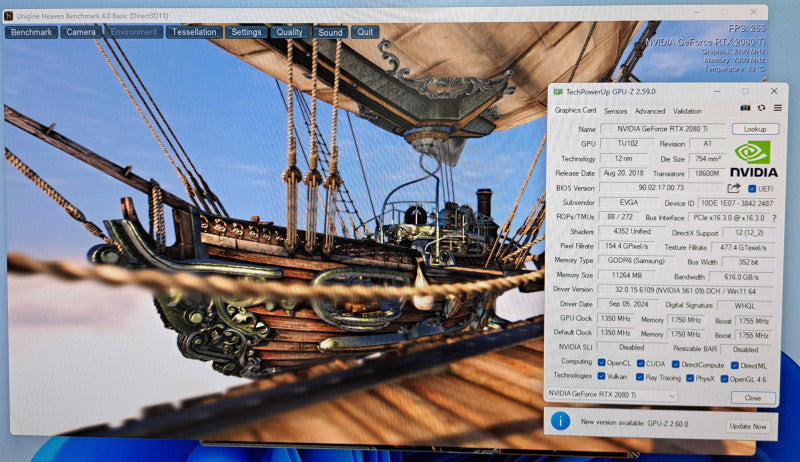The height and width of the screenshot is (462, 800).
Task: Minimize the GPU-Z window
Action: 716,91
